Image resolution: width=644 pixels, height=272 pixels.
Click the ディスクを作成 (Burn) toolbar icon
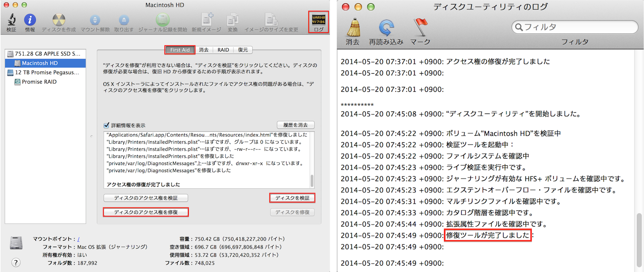click(59, 19)
